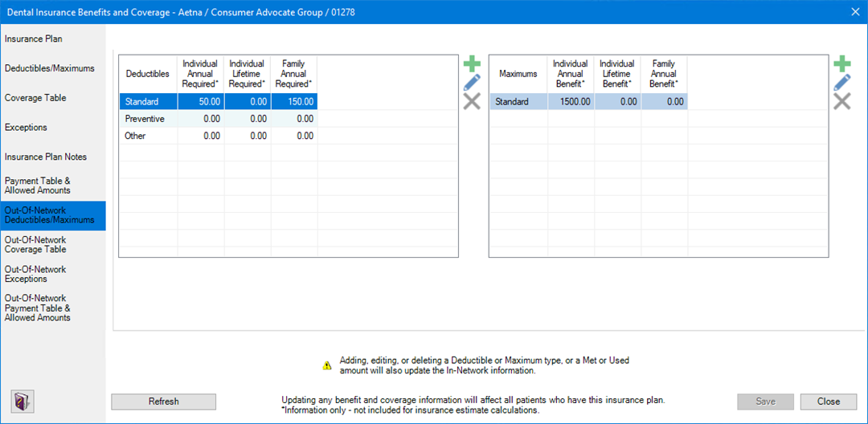The height and width of the screenshot is (424, 868).
Task: Click the Close button
Action: [x=828, y=402]
